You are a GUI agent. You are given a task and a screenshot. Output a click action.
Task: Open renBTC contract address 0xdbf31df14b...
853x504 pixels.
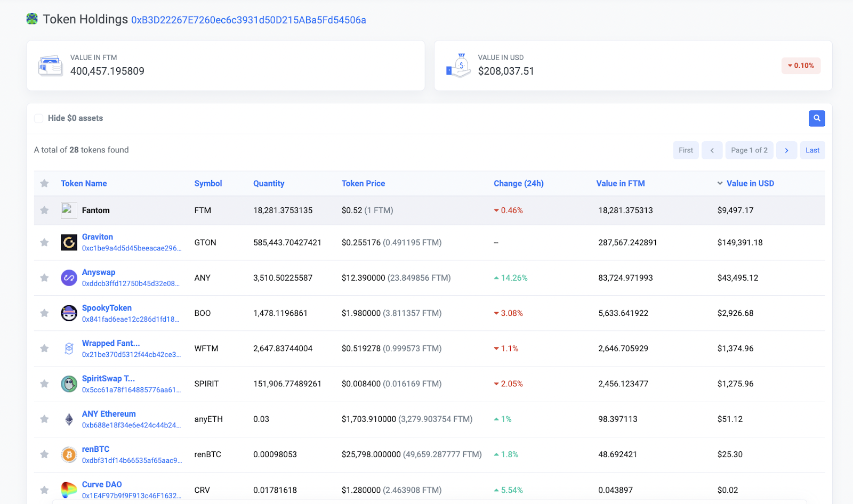132,460
